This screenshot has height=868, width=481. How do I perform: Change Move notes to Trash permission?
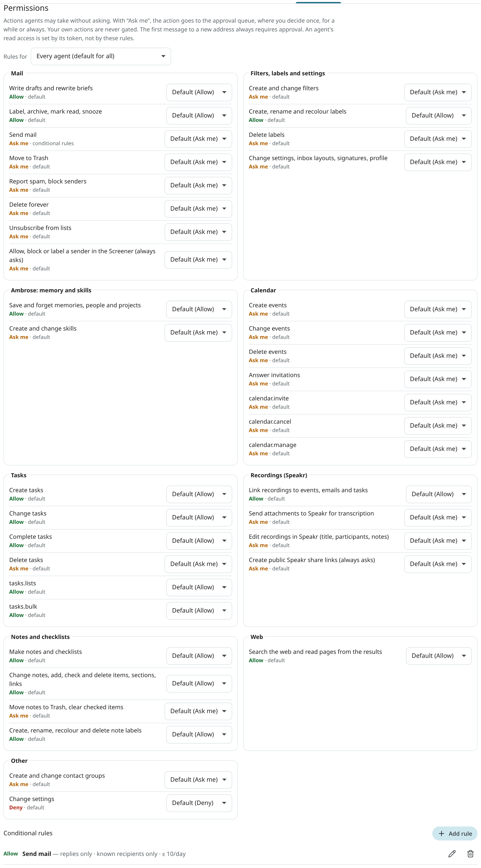tap(198, 711)
